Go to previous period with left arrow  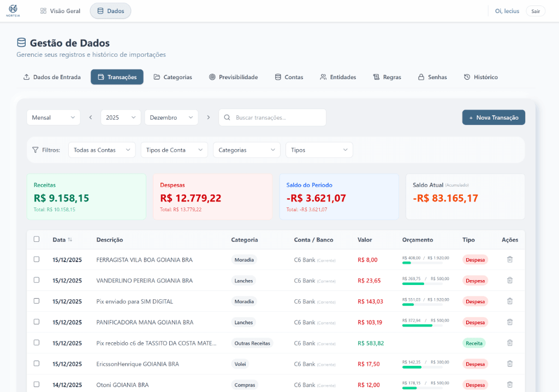[91, 117]
